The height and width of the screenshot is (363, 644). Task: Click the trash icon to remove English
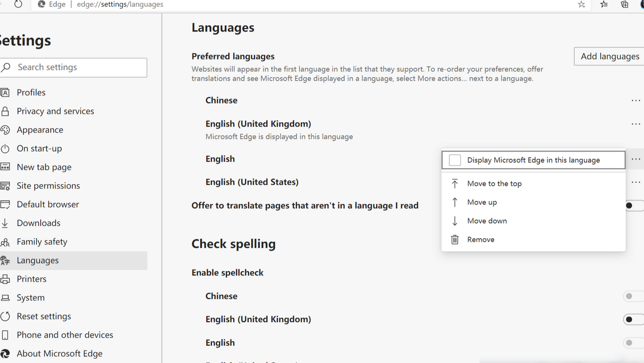tap(455, 240)
